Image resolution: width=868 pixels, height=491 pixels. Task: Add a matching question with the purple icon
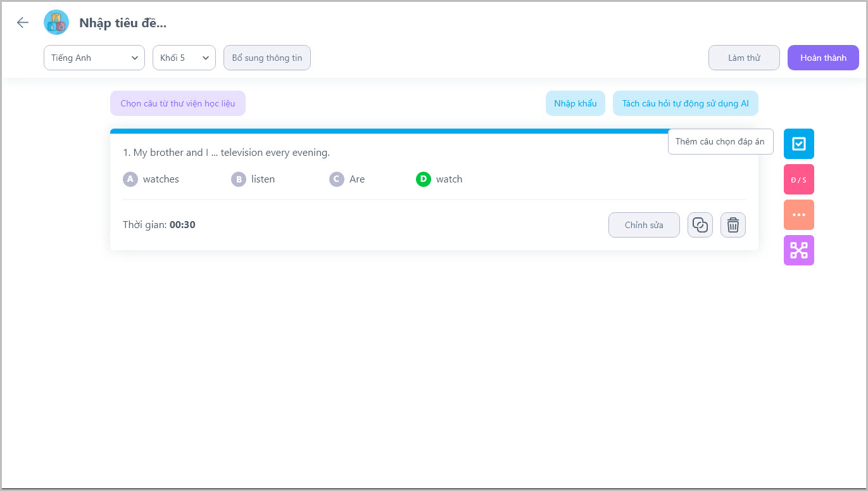[x=799, y=250]
